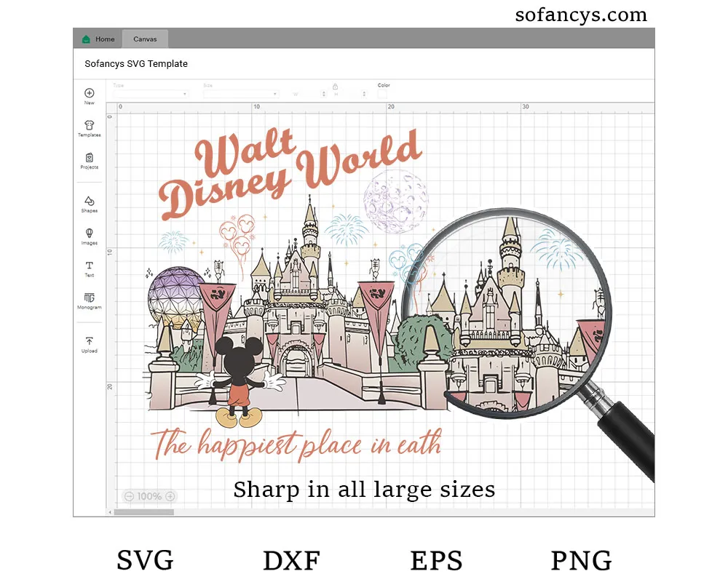Click the W width stepper
Screen dimensions: 728x582
tap(324, 94)
